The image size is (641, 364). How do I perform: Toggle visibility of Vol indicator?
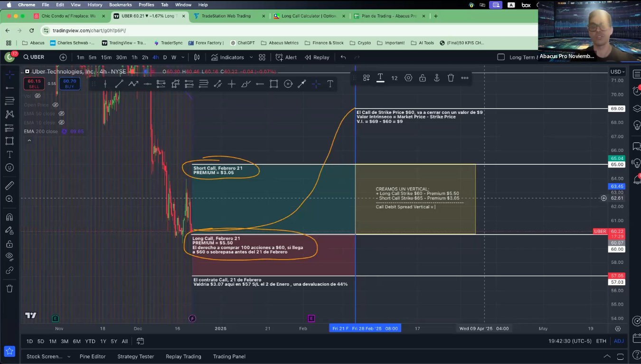[x=38, y=96]
